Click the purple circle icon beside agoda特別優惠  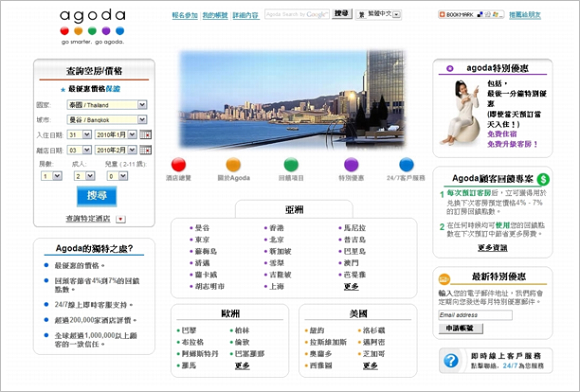(x=449, y=68)
